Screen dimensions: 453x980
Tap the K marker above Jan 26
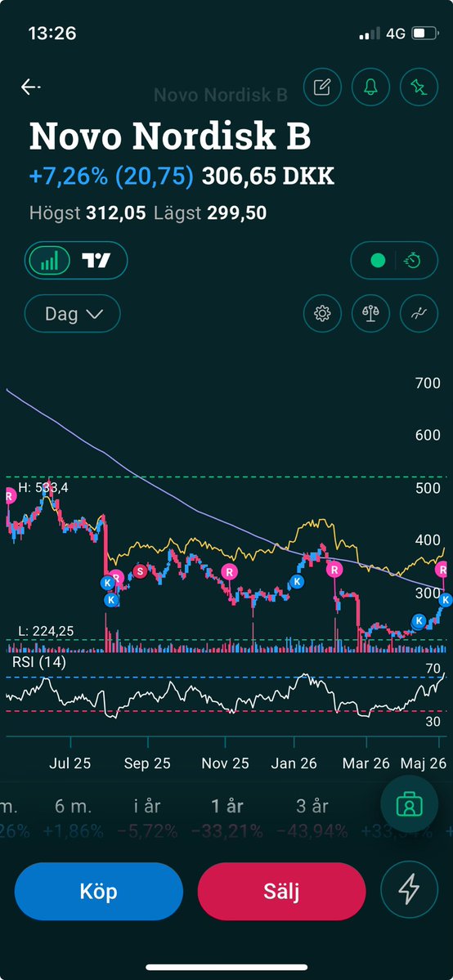coord(298,581)
